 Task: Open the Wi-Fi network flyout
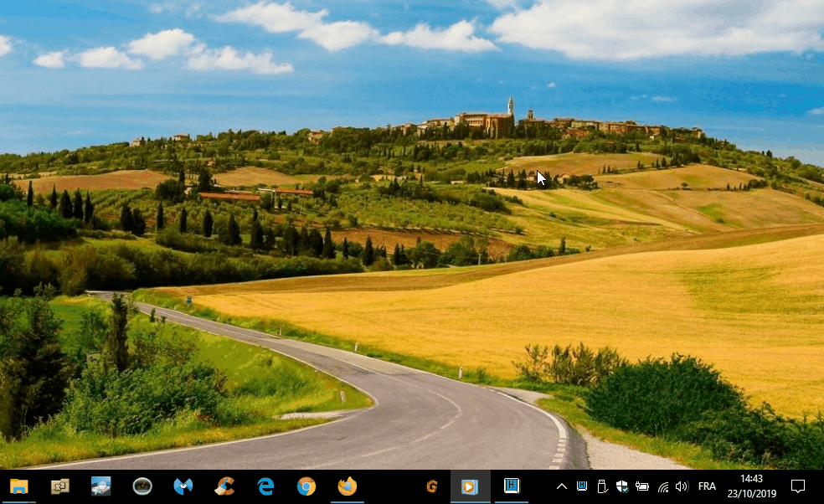point(663,486)
